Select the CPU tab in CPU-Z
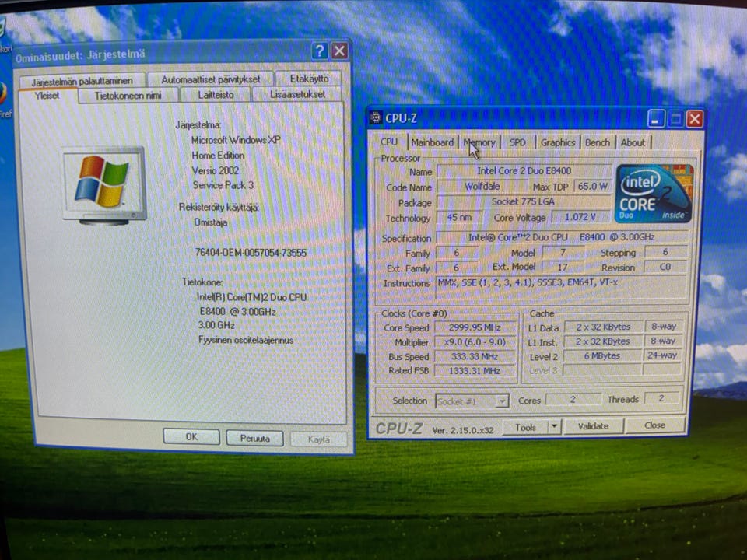This screenshot has height=560, width=747. 389,142
